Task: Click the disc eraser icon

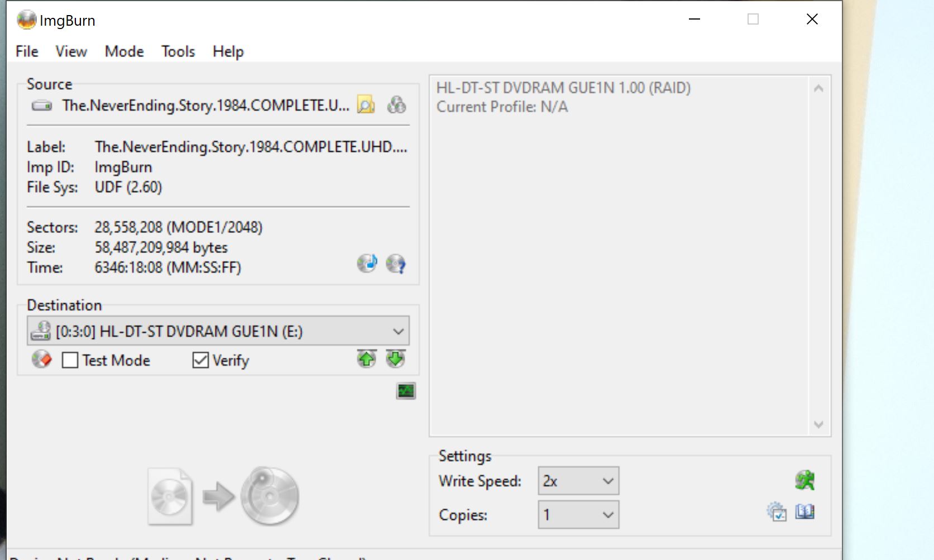Action: (x=42, y=359)
